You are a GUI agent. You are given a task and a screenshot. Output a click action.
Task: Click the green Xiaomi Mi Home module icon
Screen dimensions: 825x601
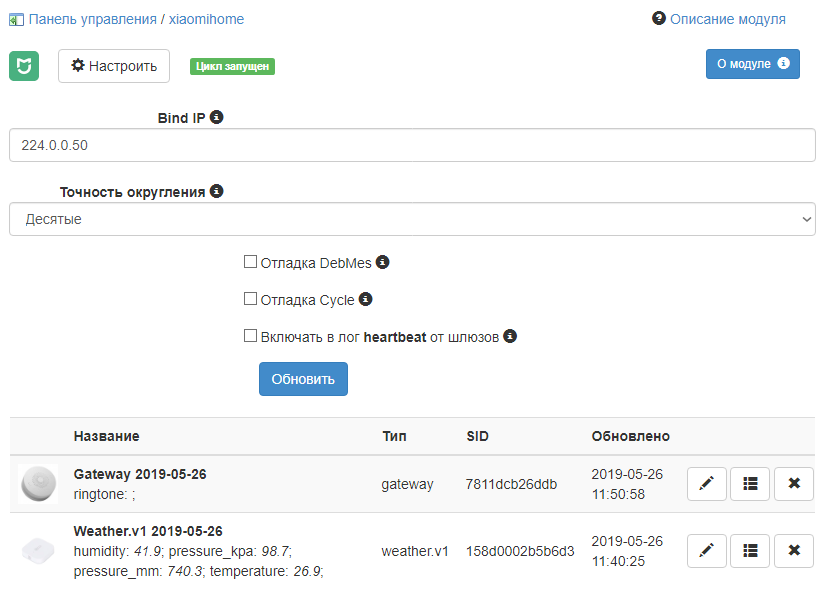(24, 66)
